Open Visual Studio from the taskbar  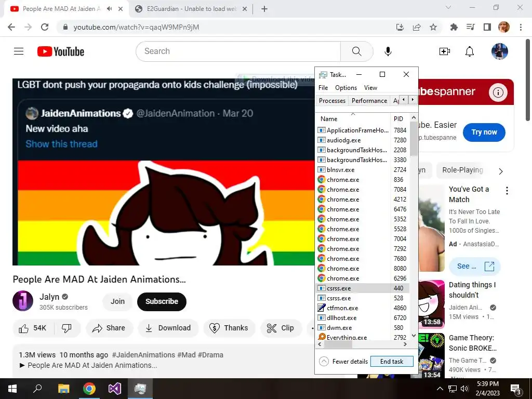(115, 389)
